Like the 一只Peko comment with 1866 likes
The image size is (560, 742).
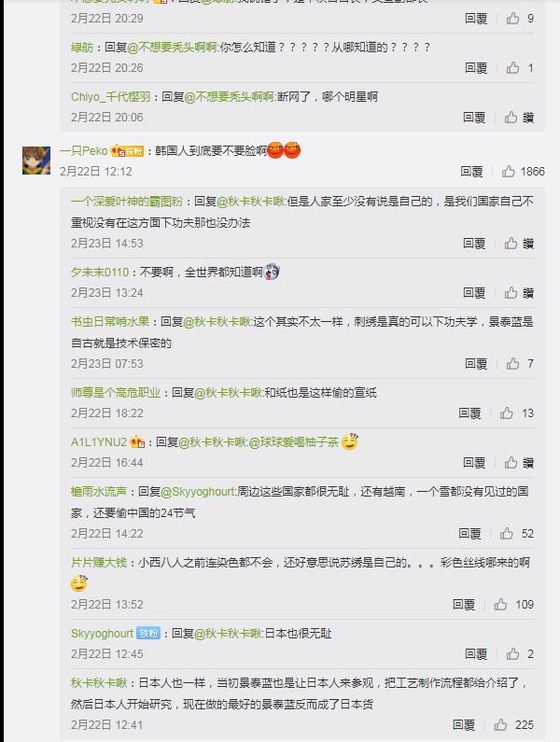click(x=509, y=172)
